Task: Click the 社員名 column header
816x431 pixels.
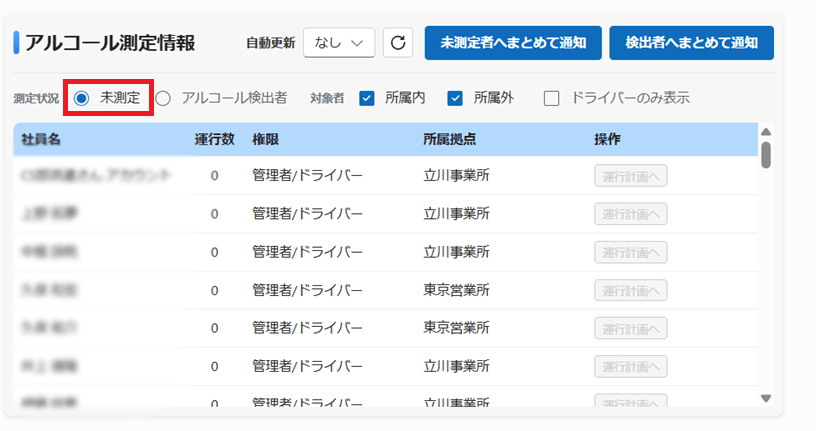Action: (41, 140)
